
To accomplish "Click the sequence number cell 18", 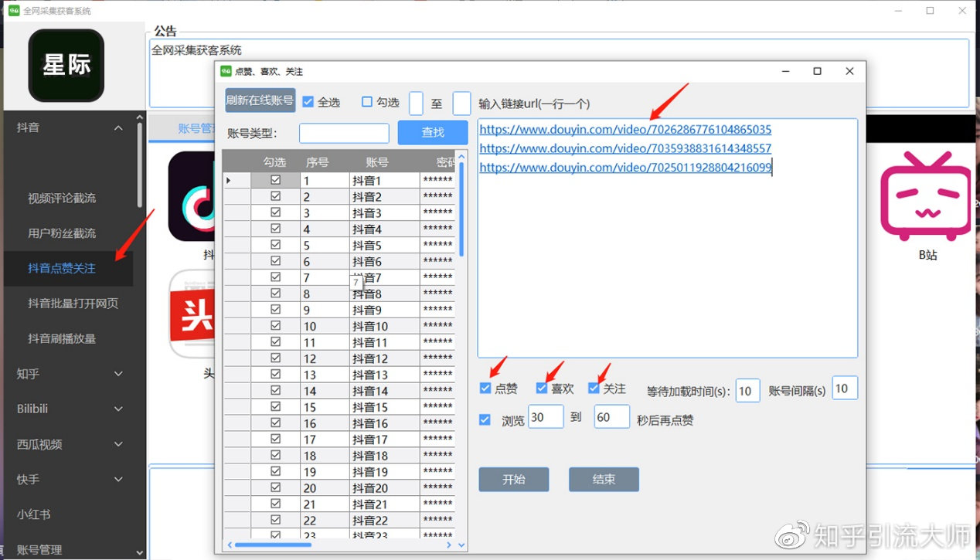I will [x=325, y=456].
